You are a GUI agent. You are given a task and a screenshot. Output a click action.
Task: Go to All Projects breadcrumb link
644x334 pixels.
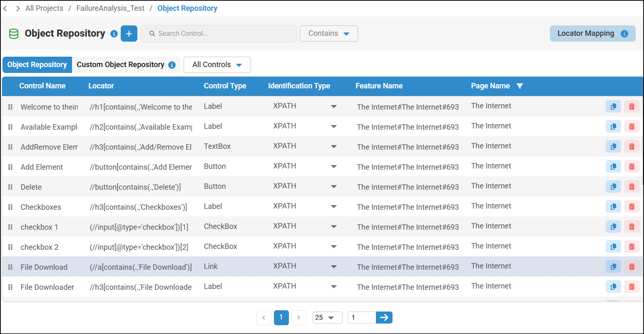[x=44, y=8]
